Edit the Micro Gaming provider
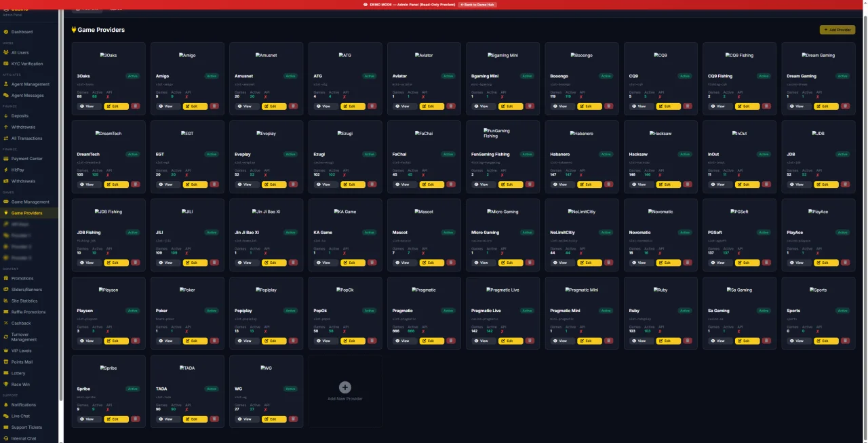The image size is (868, 443). click(x=511, y=263)
